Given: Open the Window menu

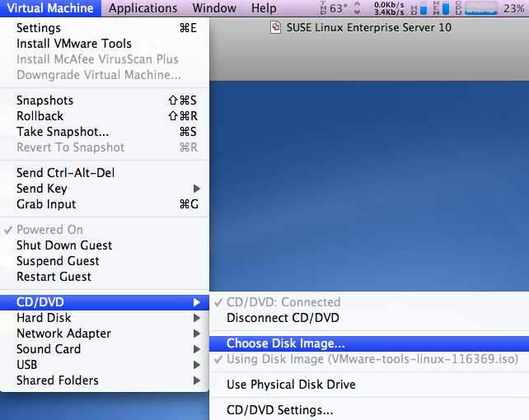Looking at the screenshot, I should coord(214,8).
